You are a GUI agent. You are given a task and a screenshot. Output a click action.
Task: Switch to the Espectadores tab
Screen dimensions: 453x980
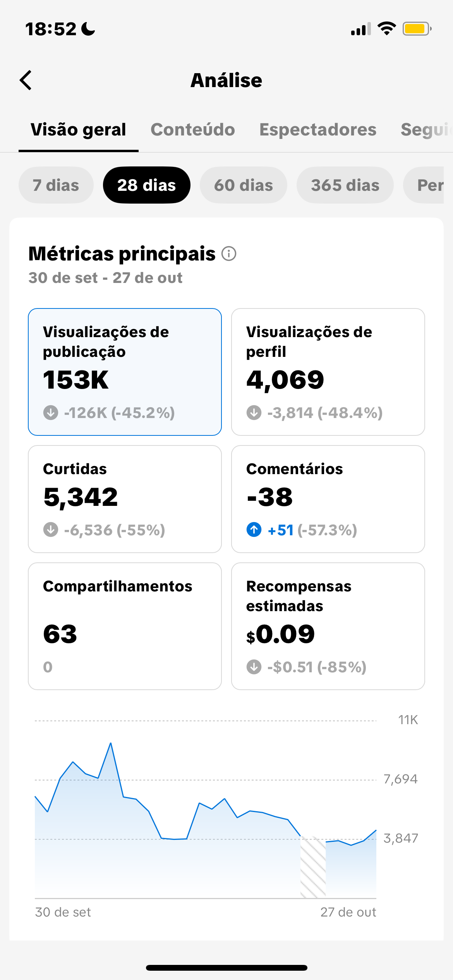(x=318, y=130)
